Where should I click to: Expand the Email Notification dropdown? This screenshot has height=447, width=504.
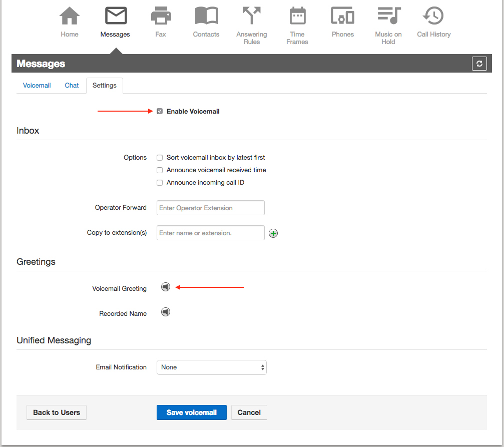click(211, 367)
